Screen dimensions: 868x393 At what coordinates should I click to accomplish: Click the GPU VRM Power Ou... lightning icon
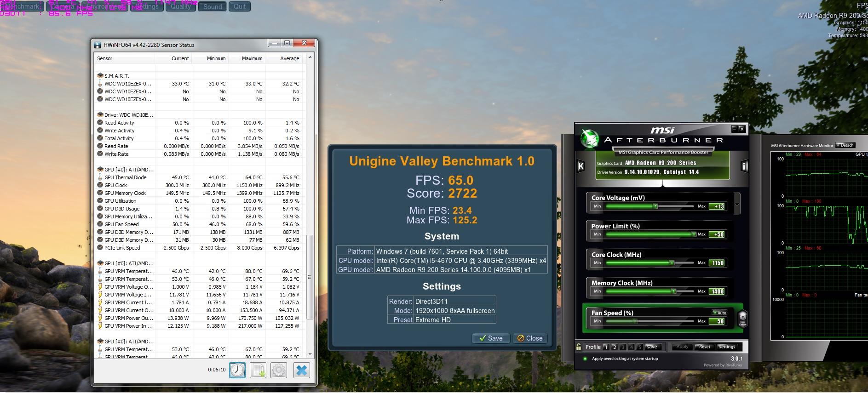click(x=100, y=318)
